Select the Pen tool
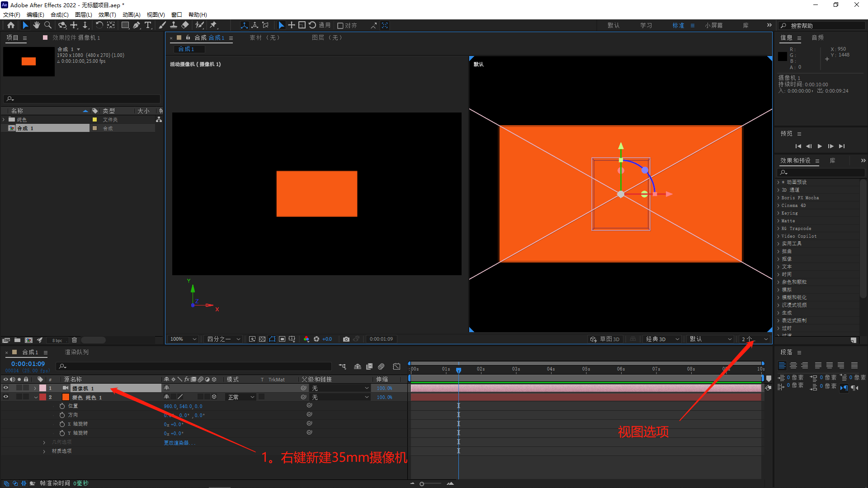Image resolution: width=868 pixels, height=488 pixels. 137,25
